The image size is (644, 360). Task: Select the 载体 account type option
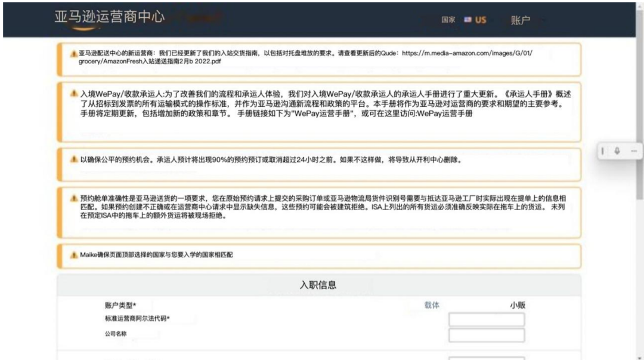tap(432, 304)
